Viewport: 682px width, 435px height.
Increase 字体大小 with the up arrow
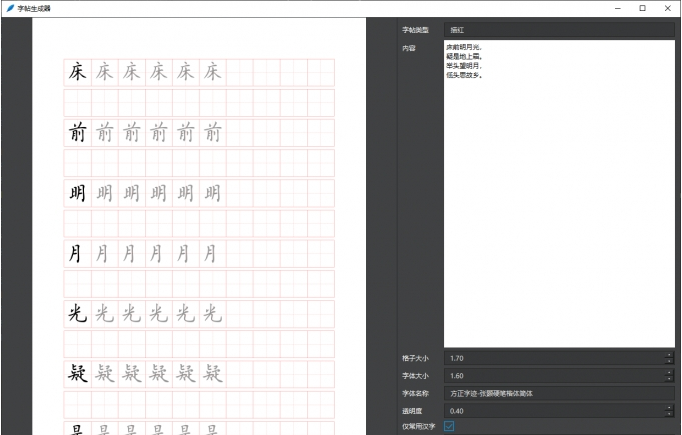coord(668,372)
